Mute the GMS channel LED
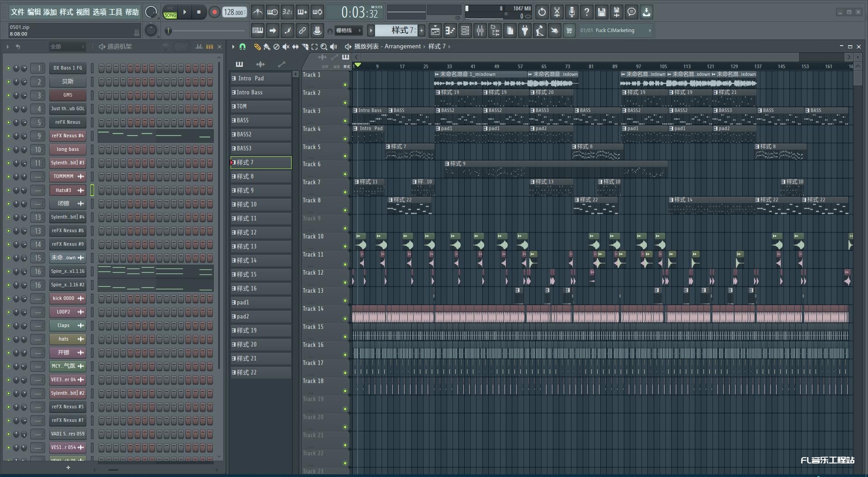Image resolution: width=868 pixels, height=477 pixels. click(x=8, y=95)
